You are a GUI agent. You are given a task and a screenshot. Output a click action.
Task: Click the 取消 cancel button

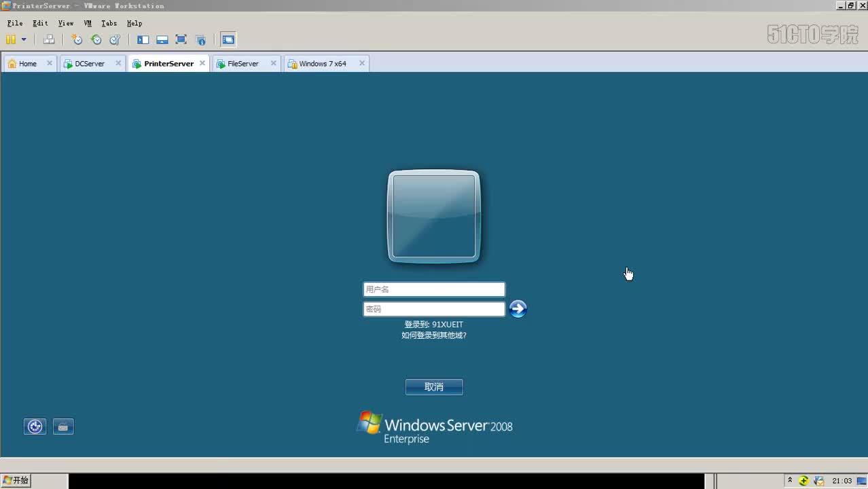tap(434, 387)
